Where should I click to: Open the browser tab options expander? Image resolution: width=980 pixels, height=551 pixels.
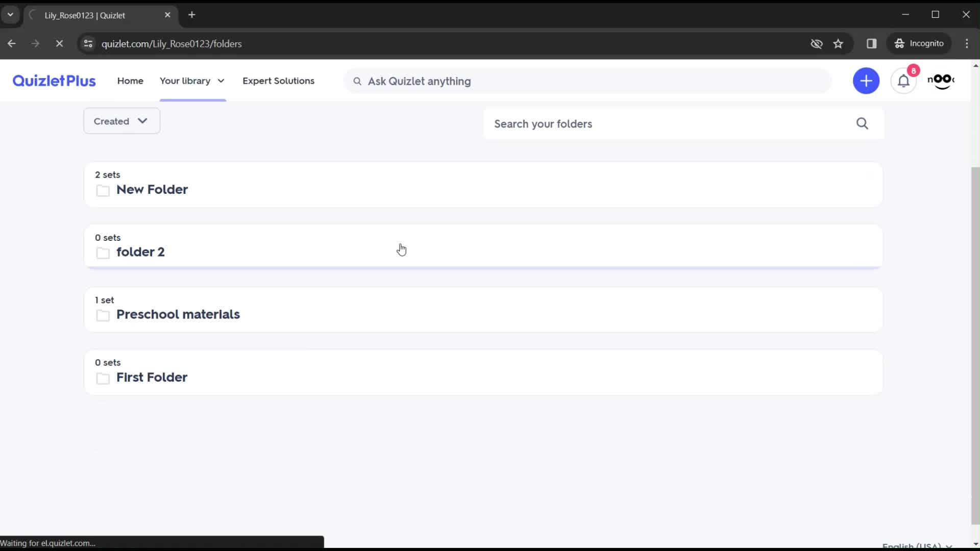point(10,15)
